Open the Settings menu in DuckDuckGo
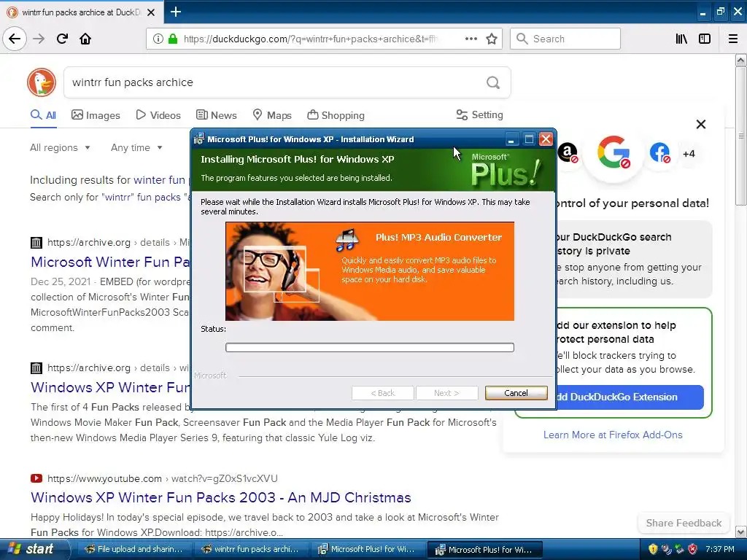This screenshot has width=747, height=560. (x=480, y=114)
